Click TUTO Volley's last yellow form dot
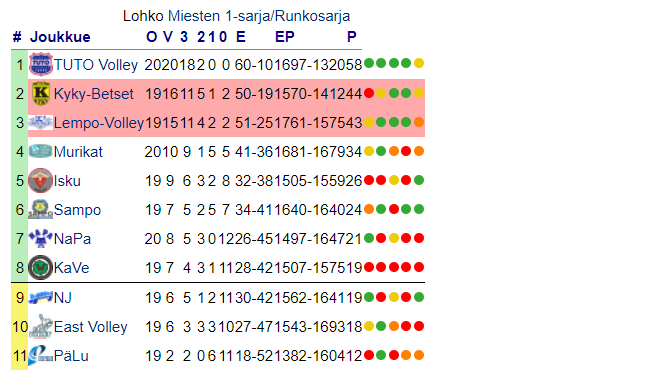 (419, 63)
